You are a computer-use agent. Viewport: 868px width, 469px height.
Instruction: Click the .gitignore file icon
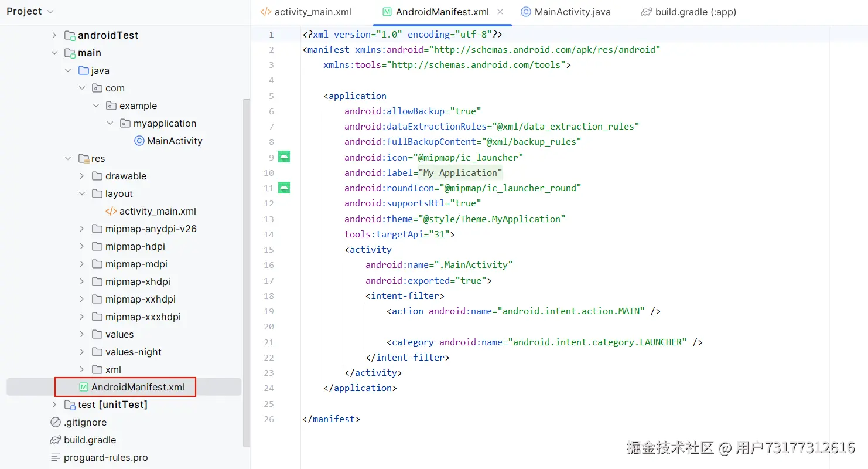56,422
